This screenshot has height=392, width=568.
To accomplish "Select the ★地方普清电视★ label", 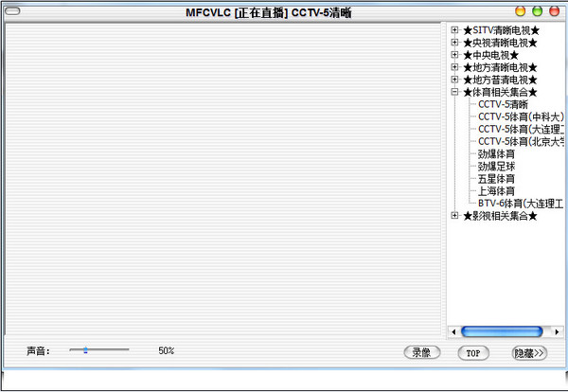I will point(500,80).
